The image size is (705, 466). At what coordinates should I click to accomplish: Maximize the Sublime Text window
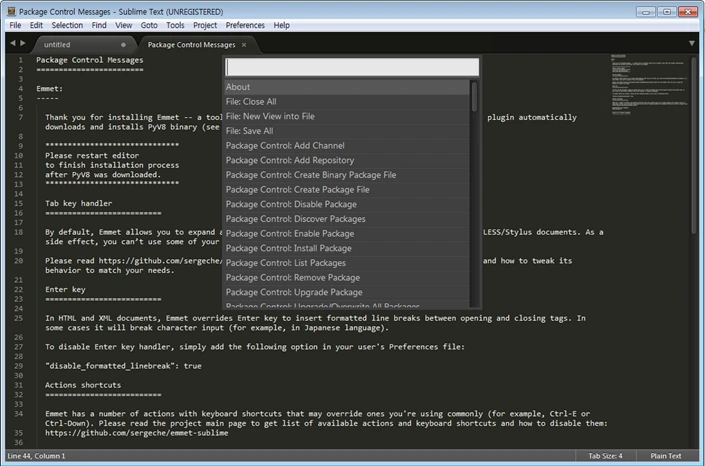point(667,12)
